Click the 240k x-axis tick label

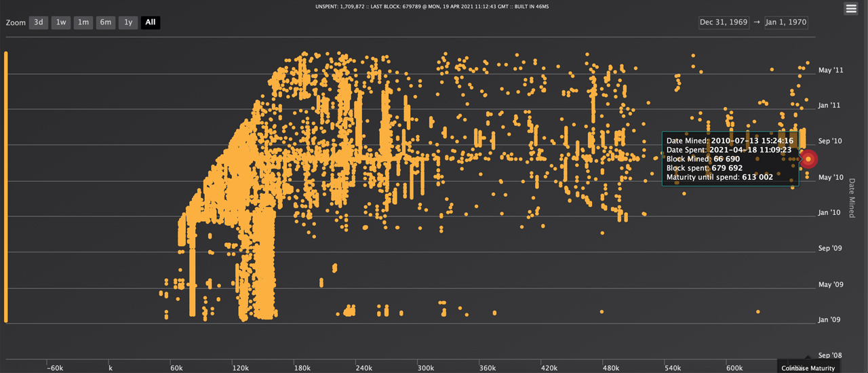coord(363,368)
